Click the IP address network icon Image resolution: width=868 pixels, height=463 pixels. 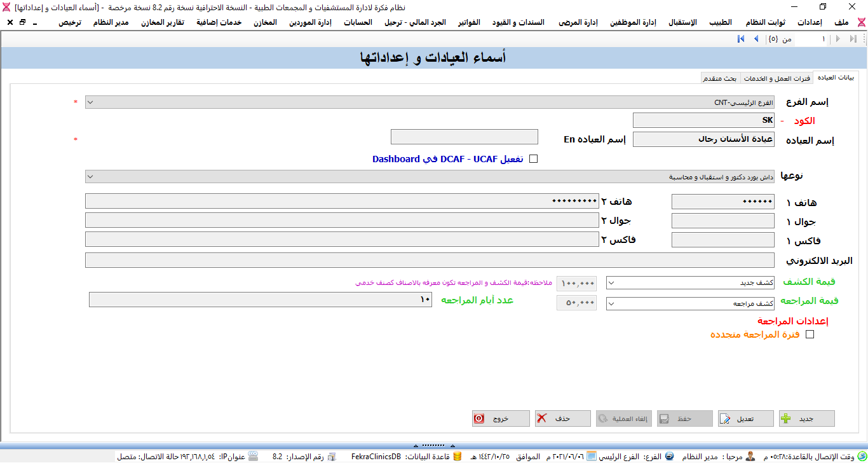click(253, 457)
